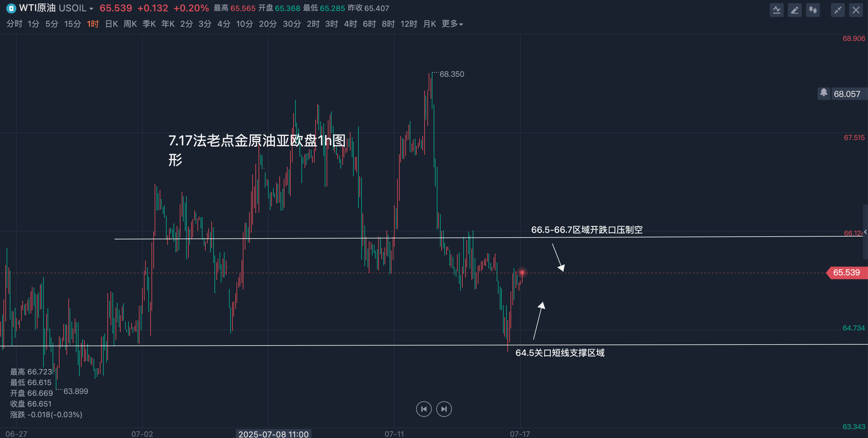Click the 开盘 65.368 header value

coord(279,8)
